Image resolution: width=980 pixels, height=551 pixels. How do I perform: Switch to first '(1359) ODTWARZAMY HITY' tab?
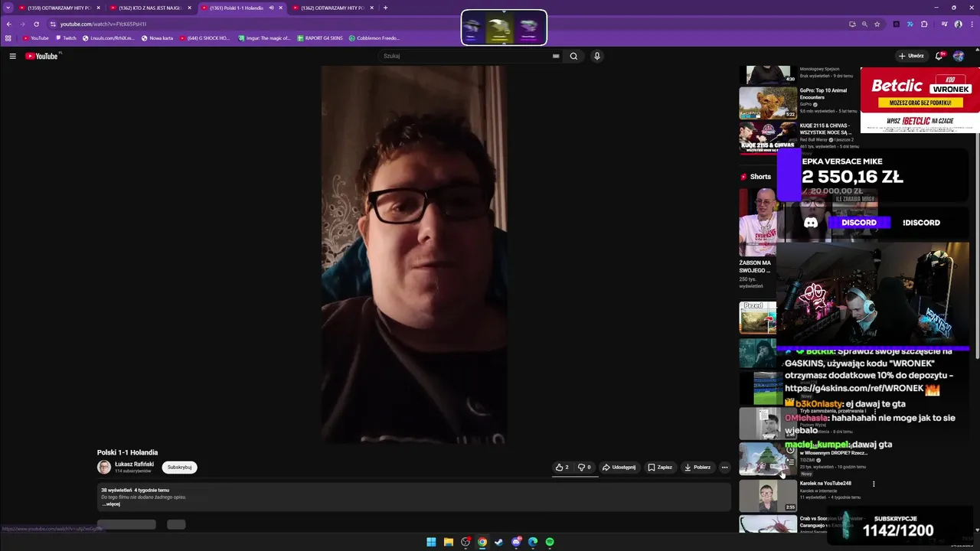[58, 8]
